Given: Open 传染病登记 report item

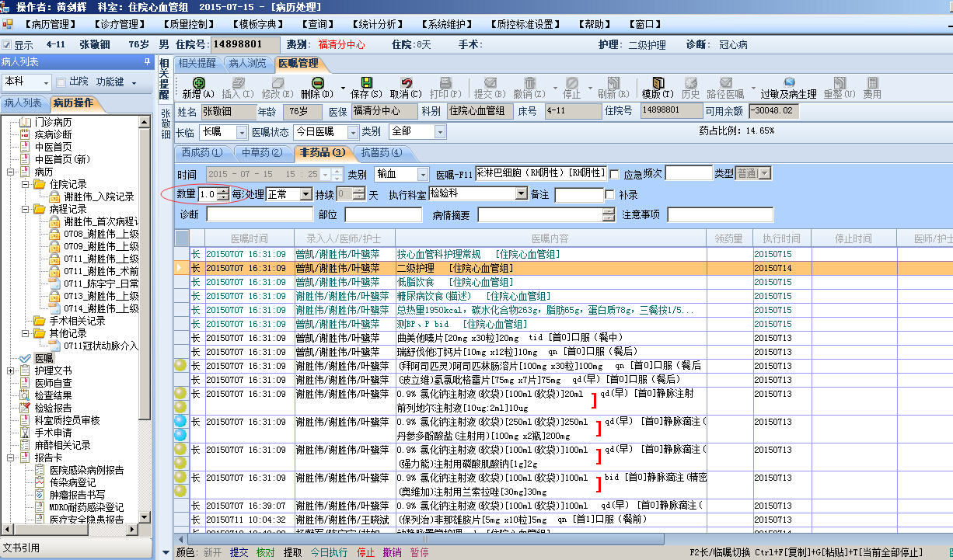Looking at the screenshot, I should [72, 482].
